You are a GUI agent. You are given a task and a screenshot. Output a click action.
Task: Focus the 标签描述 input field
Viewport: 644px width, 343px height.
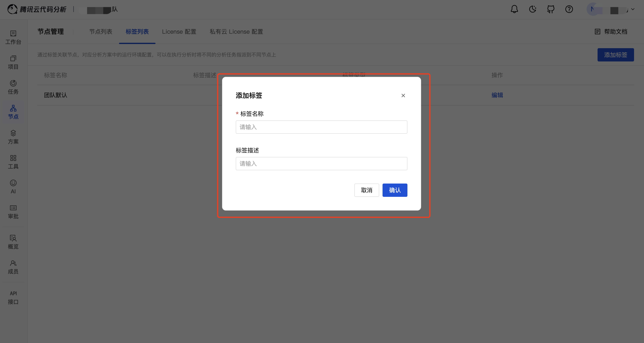tap(321, 163)
